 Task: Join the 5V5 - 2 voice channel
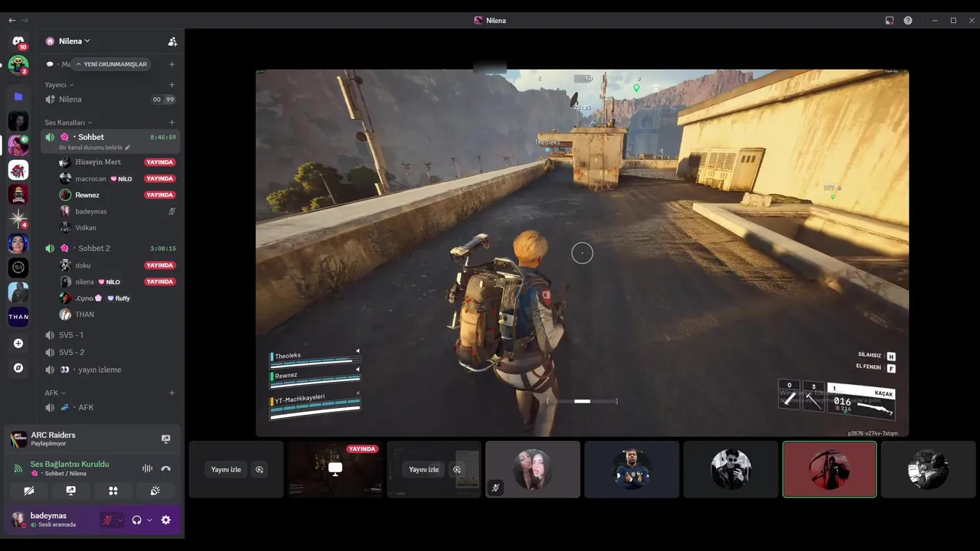(x=110, y=352)
